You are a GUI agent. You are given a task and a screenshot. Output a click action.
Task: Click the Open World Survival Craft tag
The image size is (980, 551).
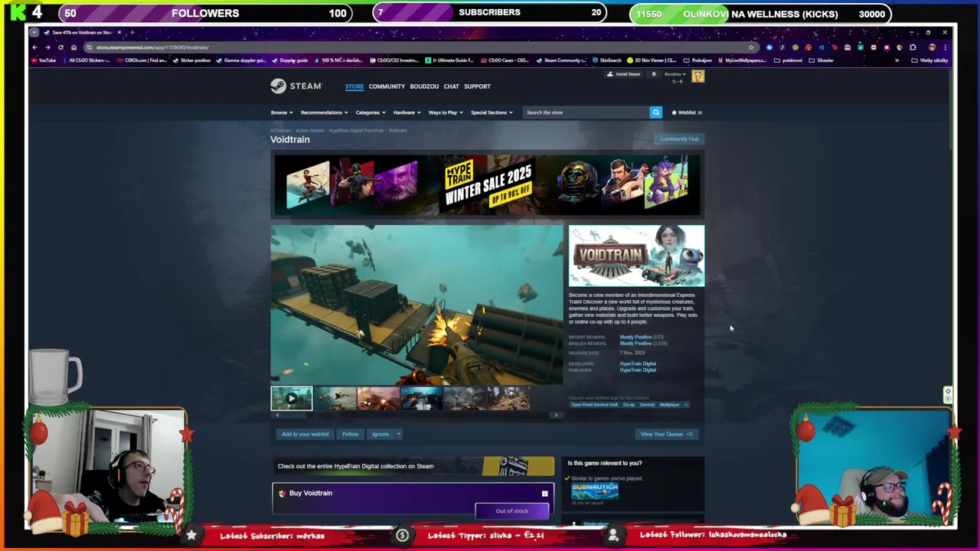pos(594,405)
